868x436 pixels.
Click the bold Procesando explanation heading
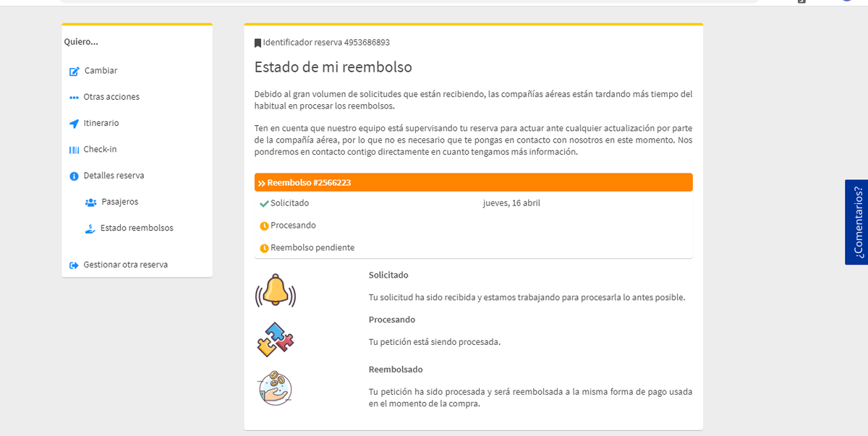tap(392, 320)
